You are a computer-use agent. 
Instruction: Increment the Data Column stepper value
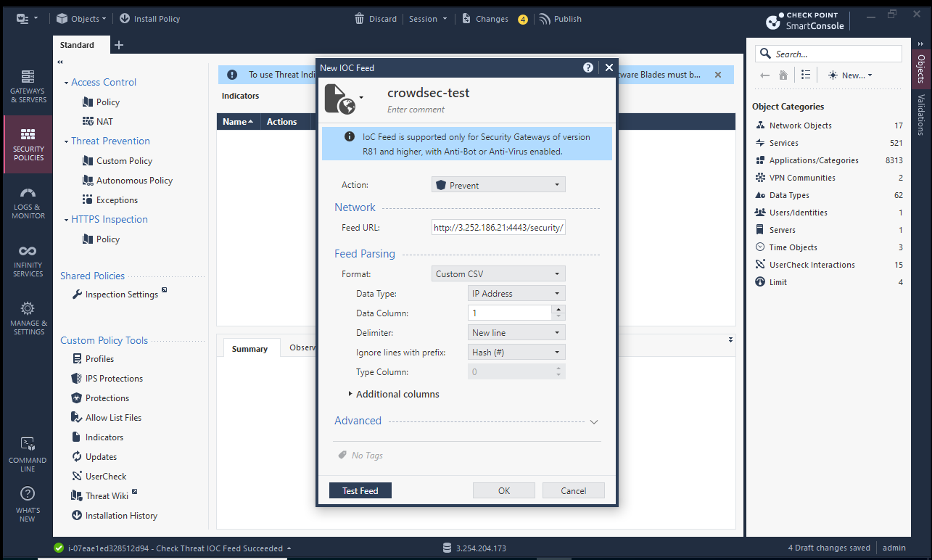point(558,309)
